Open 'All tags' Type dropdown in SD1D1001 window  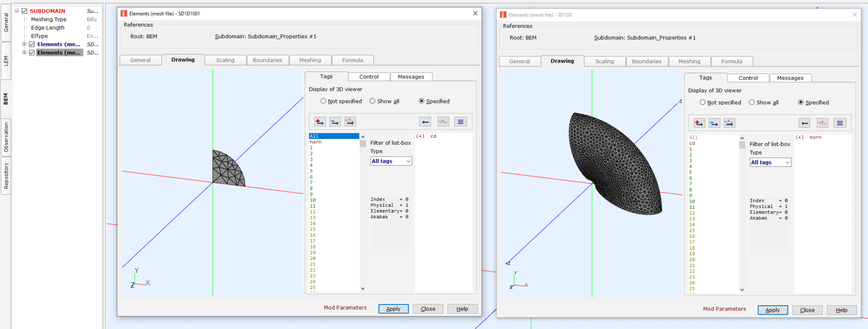pos(391,161)
